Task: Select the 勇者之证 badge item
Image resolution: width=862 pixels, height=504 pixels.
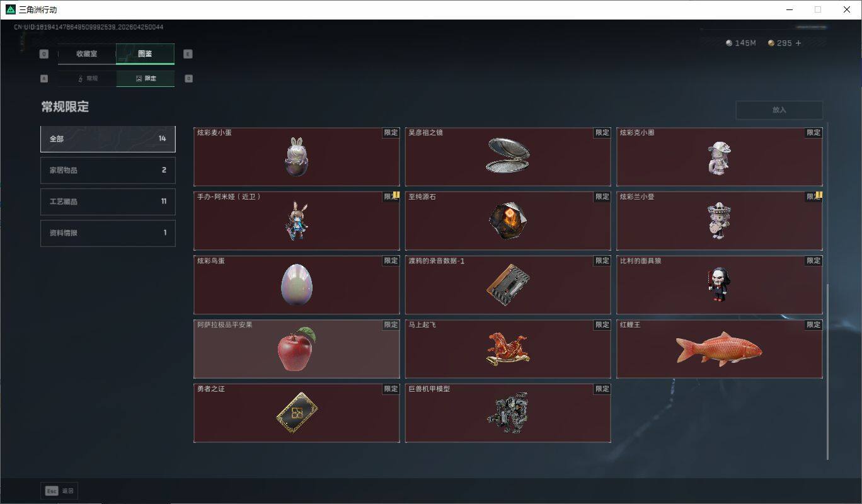Action: (297, 413)
